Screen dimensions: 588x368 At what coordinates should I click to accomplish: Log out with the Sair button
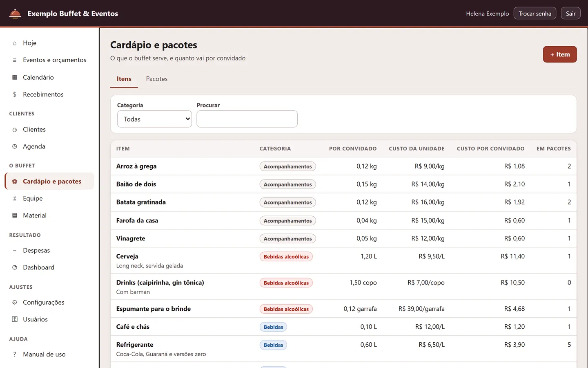pyautogui.click(x=570, y=13)
